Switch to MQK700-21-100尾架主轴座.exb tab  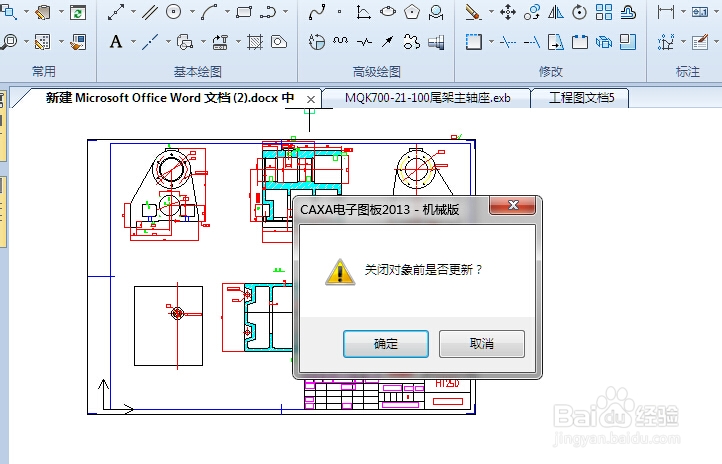[427, 98]
